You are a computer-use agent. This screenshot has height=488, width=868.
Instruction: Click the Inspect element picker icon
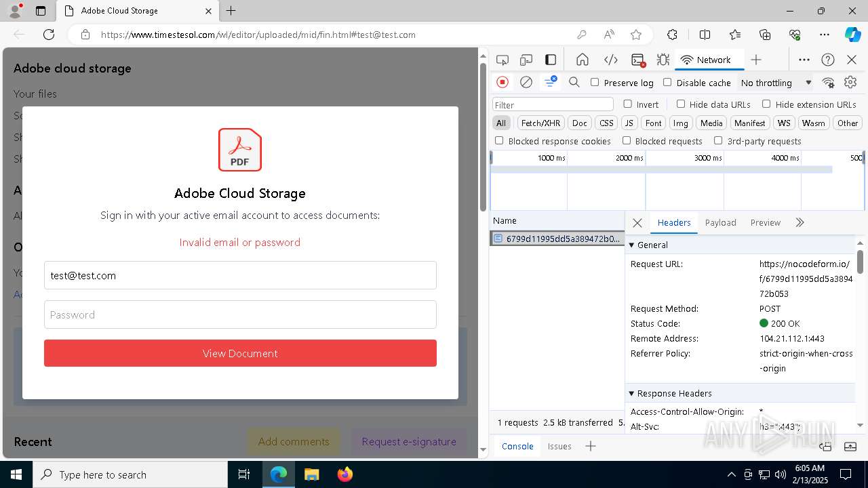502,60
